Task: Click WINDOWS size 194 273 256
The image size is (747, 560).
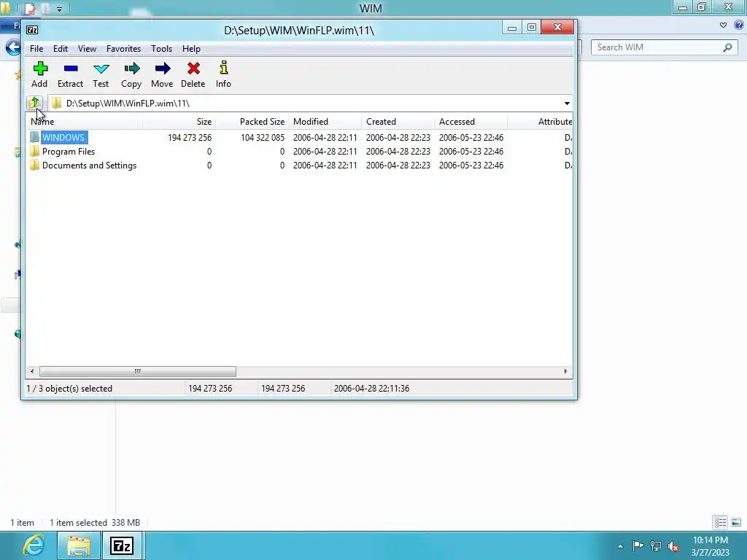Action: (190, 138)
